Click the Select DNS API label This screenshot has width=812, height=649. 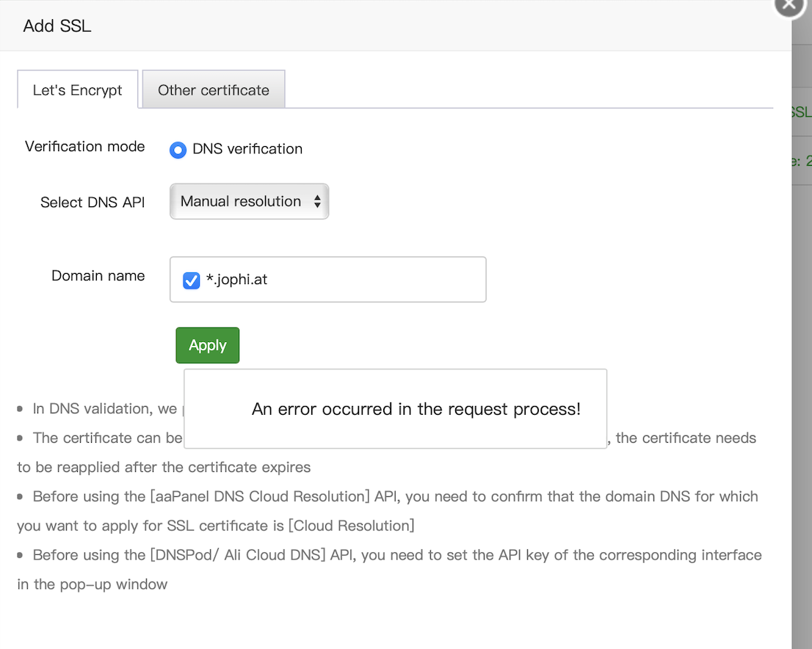93,203
